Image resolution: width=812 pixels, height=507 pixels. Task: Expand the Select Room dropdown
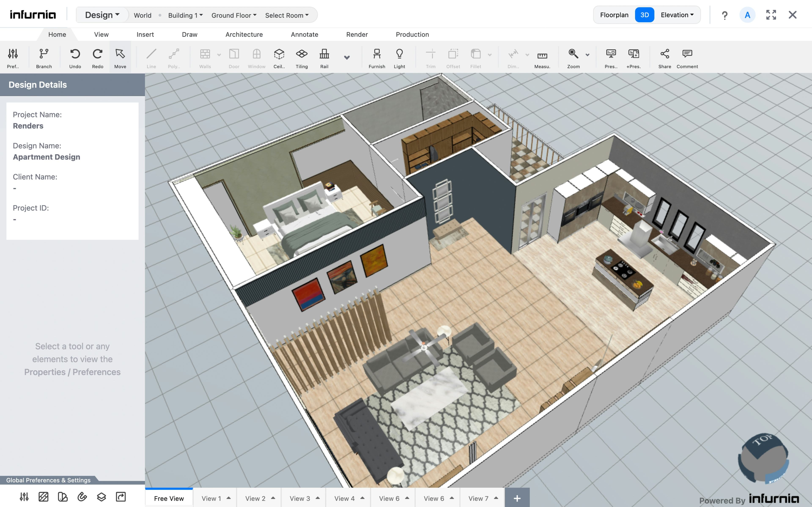tap(287, 15)
